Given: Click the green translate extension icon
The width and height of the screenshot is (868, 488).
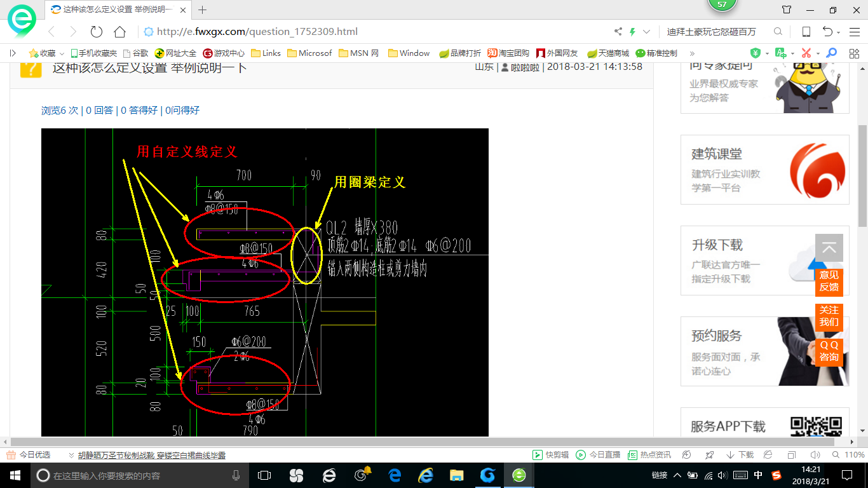Looking at the screenshot, I should click(x=780, y=53).
